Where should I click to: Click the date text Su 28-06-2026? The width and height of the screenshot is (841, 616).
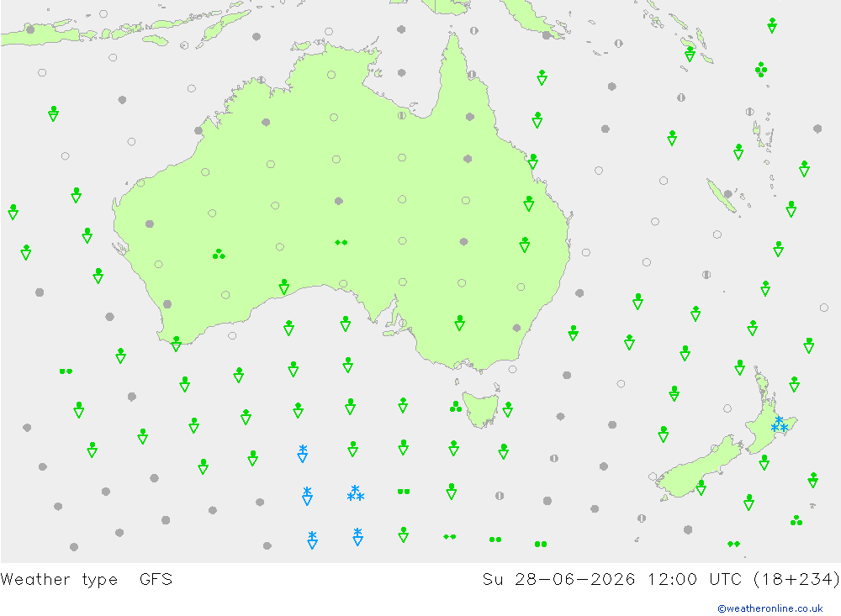click(x=558, y=580)
